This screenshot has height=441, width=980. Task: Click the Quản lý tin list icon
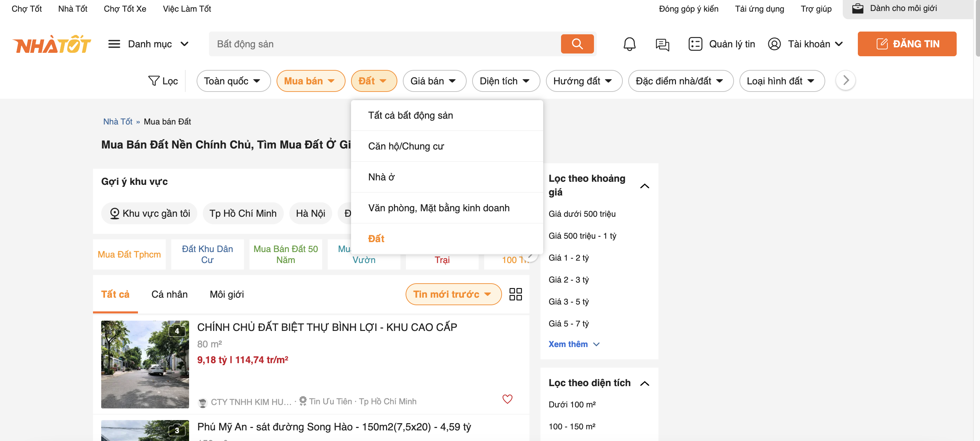(695, 44)
